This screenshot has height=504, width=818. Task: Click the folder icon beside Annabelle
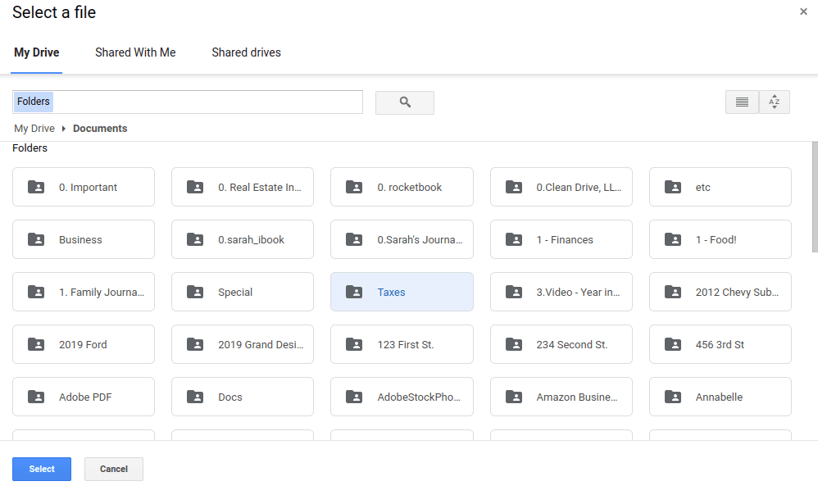(673, 397)
